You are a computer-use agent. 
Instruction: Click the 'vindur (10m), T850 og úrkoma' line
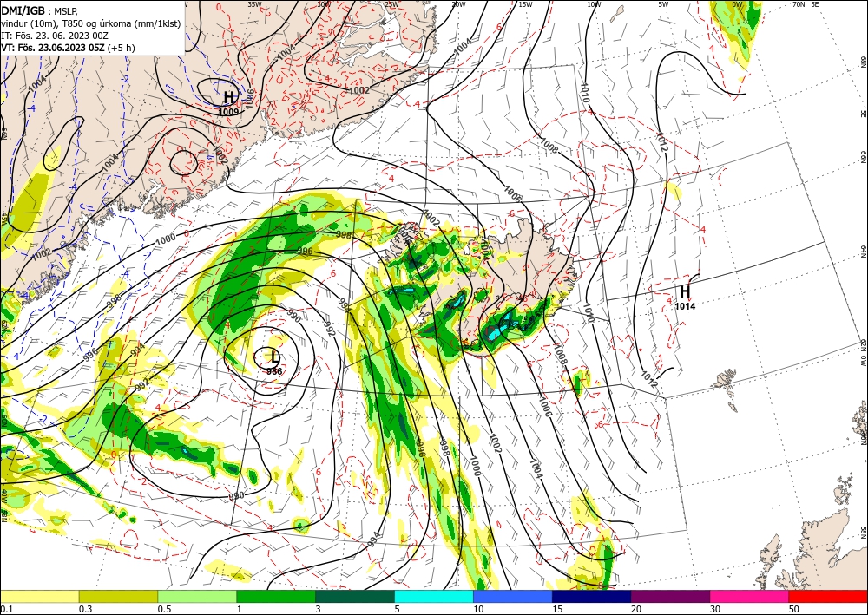(x=90, y=23)
